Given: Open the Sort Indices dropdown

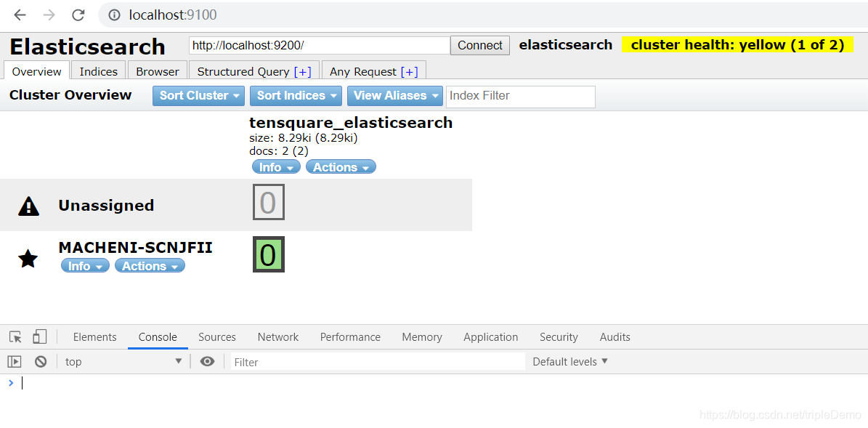Looking at the screenshot, I should coord(296,95).
